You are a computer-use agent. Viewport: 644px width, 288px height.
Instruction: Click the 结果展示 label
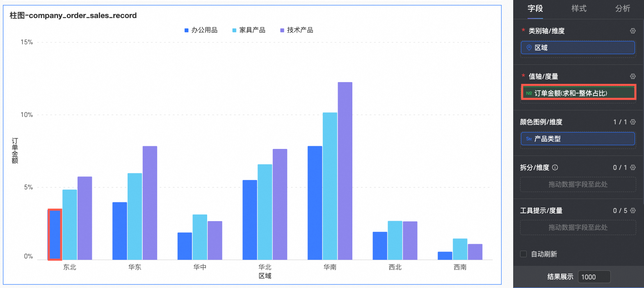(x=560, y=277)
